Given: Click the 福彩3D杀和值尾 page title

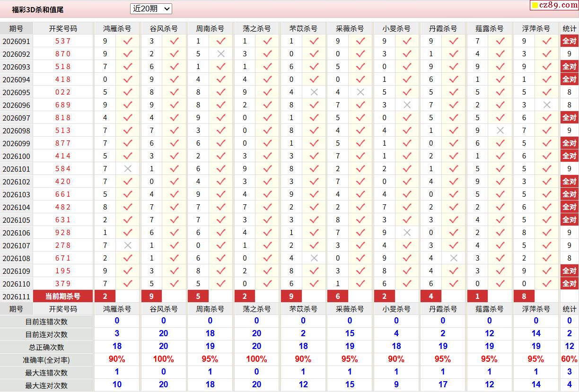Looking at the screenshot, I should click(x=38, y=9).
